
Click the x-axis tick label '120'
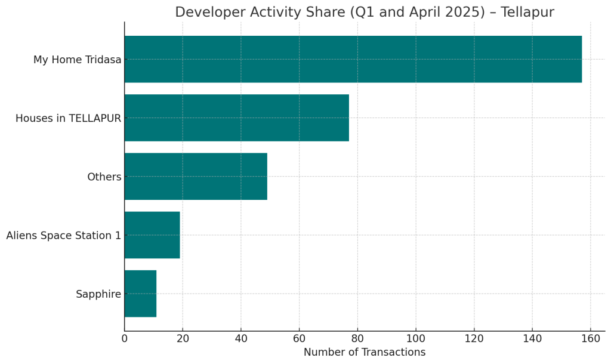point(474,339)
